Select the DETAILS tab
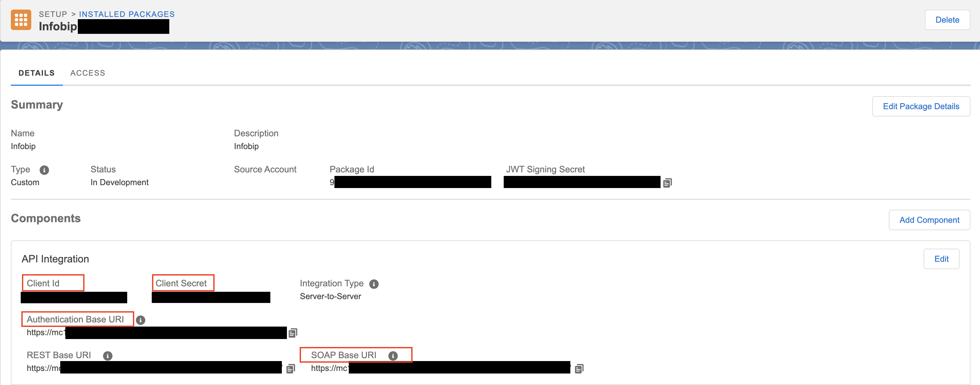The width and height of the screenshot is (980, 385). (x=37, y=73)
